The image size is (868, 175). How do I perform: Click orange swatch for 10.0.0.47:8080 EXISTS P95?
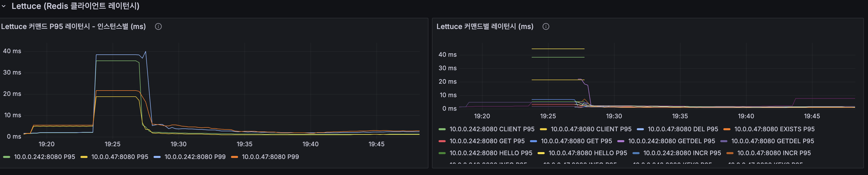(727, 129)
